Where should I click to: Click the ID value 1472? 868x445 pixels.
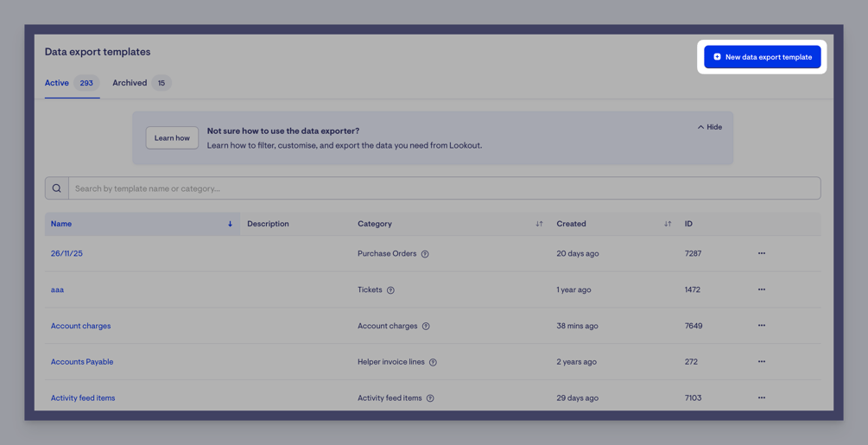(x=693, y=289)
